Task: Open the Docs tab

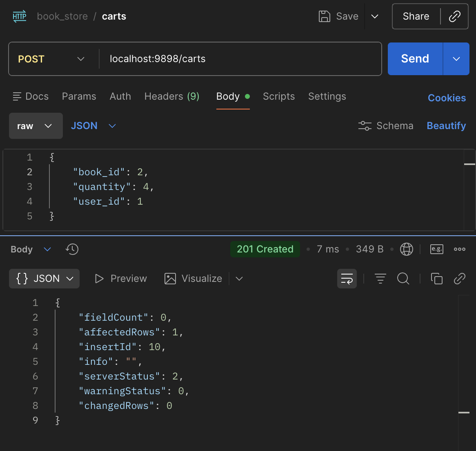Action: pyautogui.click(x=31, y=96)
